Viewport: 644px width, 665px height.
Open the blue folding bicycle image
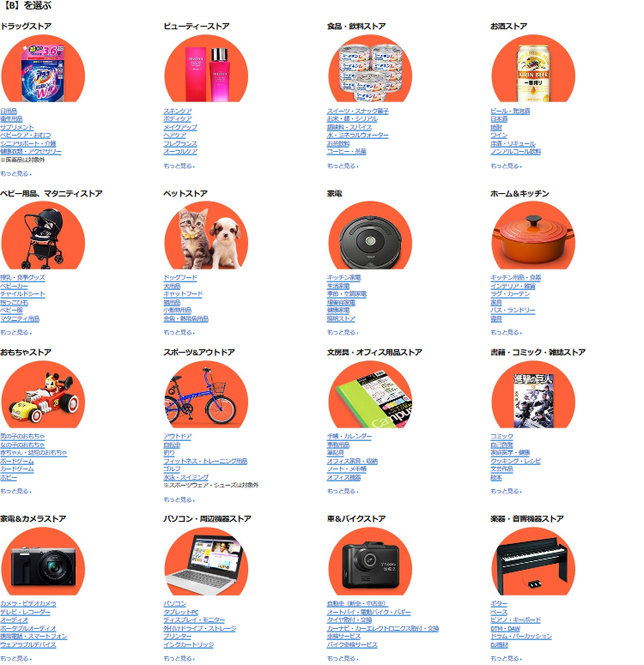point(206,394)
